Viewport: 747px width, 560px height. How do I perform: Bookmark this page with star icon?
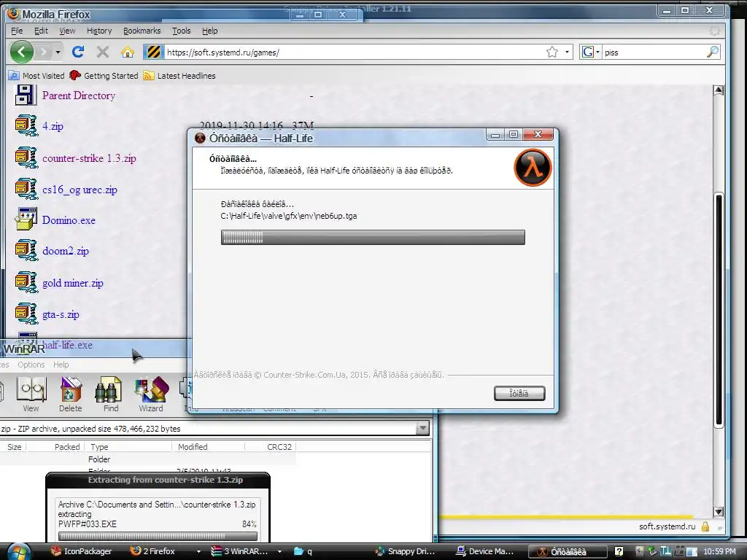[552, 52]
